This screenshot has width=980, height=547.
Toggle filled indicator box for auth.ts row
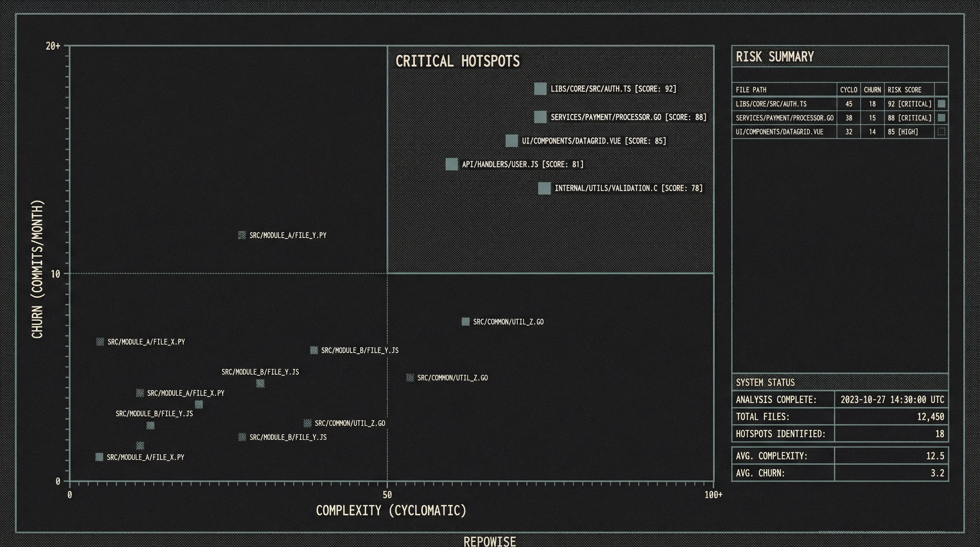click(941, 104)
